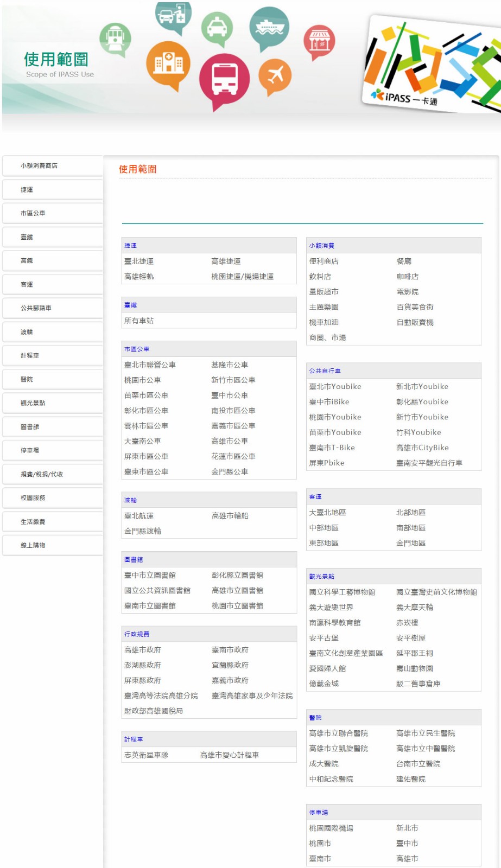
Task: Click 臺北市Youbike entry
Action: tap(335, 387)
